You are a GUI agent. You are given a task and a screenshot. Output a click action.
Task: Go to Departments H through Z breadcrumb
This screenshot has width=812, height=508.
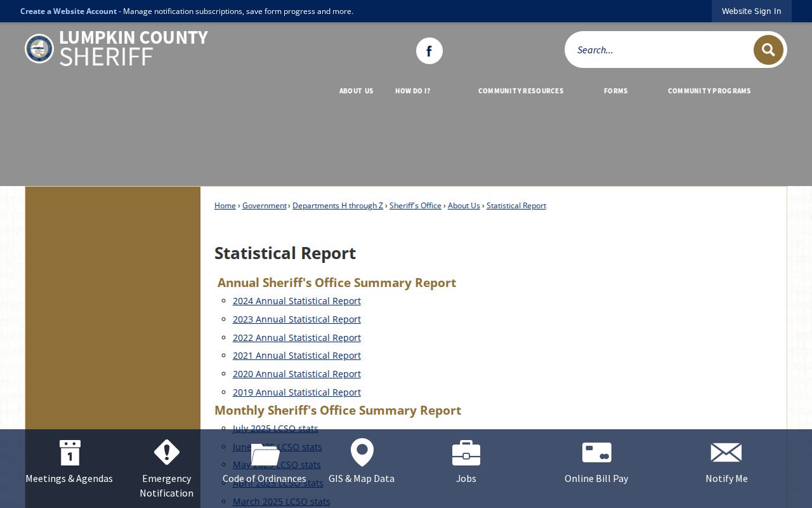pyautogui.click(x=337, y=205)
